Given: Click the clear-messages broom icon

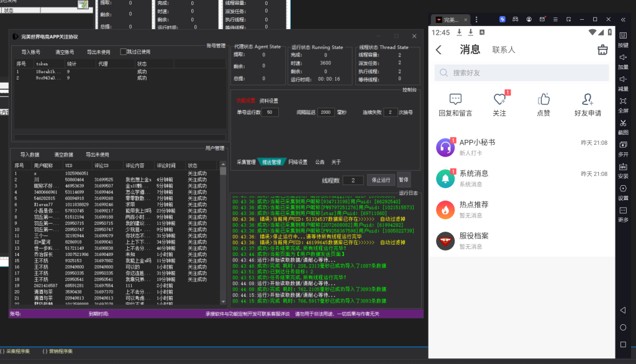Looking at the screenshot, I should click(x=602, y=50).
